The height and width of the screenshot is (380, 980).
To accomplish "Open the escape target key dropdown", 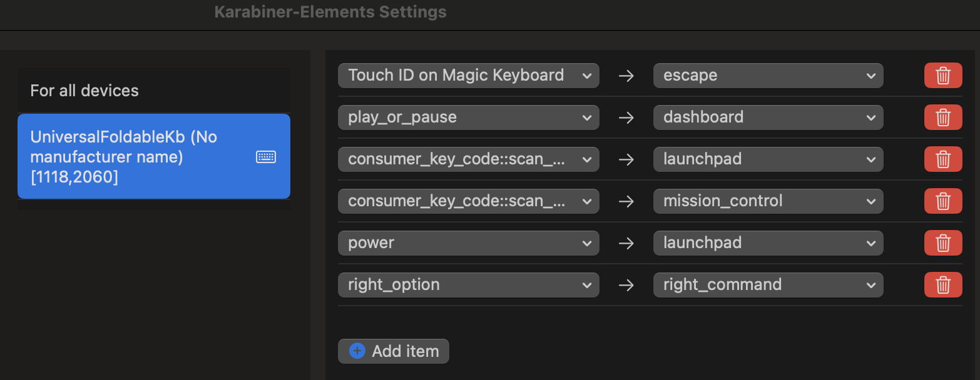I will [x=768, y=76].
